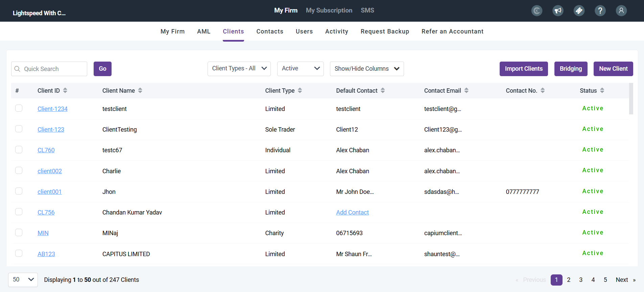
Task: Click the Lightspeed With C... firm name
Action: tap(39, 13)
